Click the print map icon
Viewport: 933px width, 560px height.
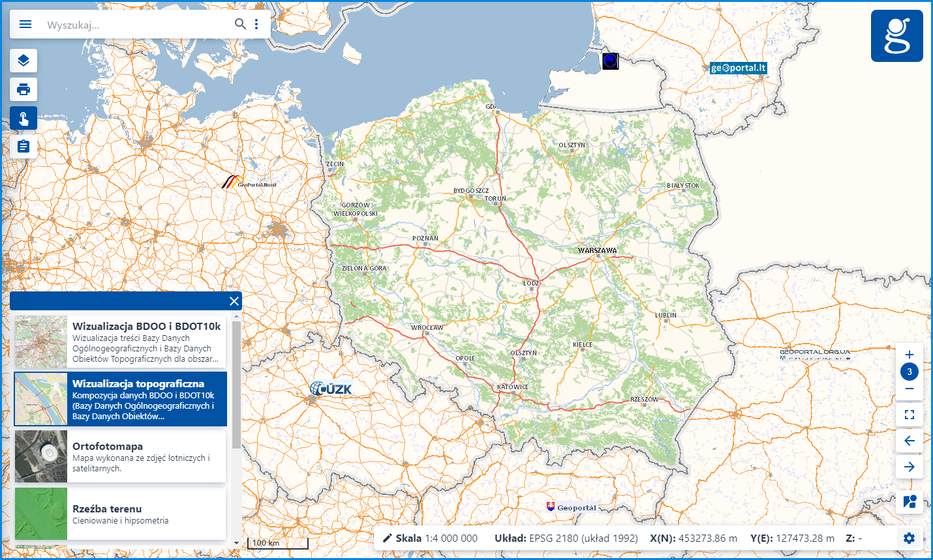[x=23, y=89]
